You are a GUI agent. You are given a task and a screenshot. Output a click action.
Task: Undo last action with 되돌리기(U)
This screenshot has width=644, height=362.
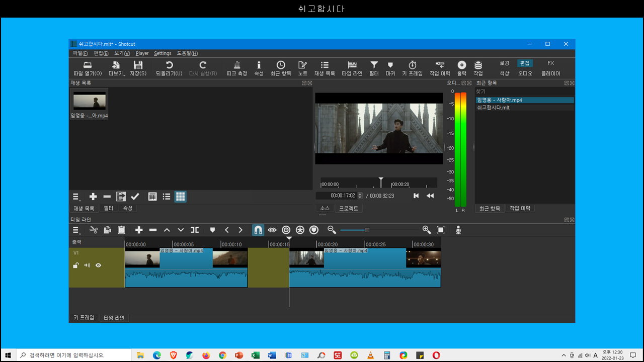(x=169, y=68)
